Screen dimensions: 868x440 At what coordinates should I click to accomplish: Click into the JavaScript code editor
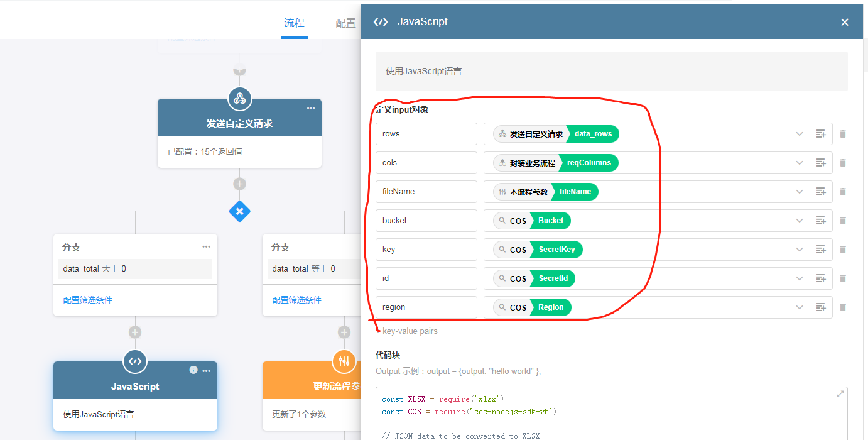coord(611,413)
